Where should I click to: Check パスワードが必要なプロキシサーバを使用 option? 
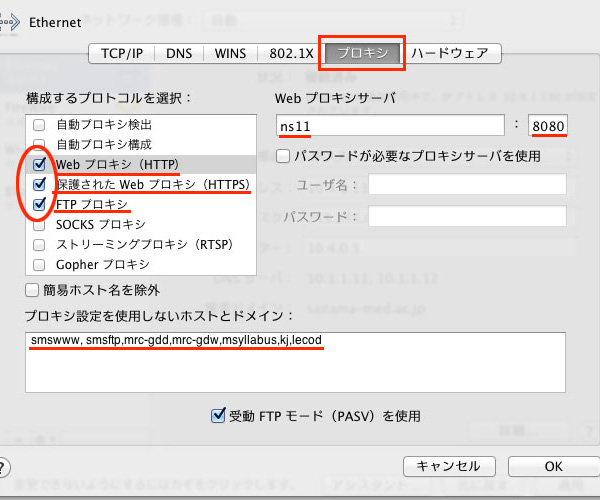point(283,156)
